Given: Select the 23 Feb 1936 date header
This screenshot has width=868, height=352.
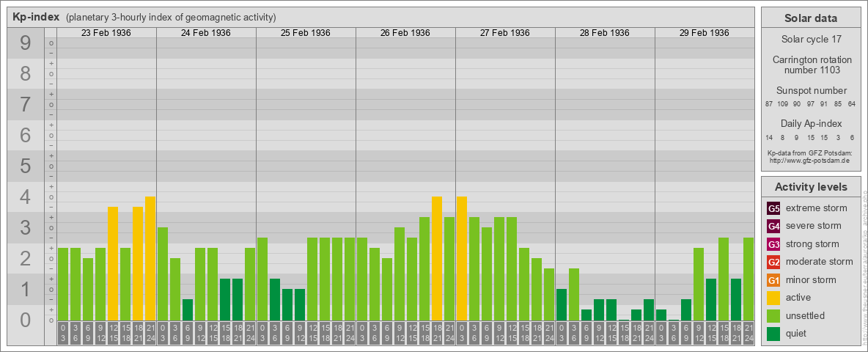Looking at the screenshot, I should coord(106,33).
